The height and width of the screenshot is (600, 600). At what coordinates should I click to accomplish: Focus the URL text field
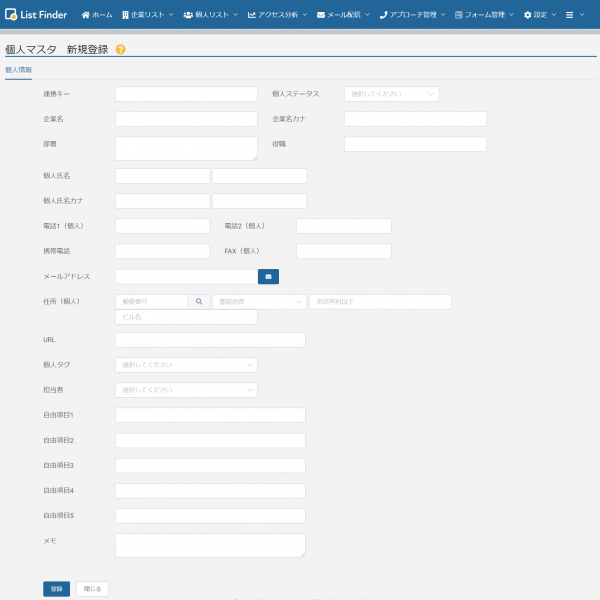coord(210,340)
